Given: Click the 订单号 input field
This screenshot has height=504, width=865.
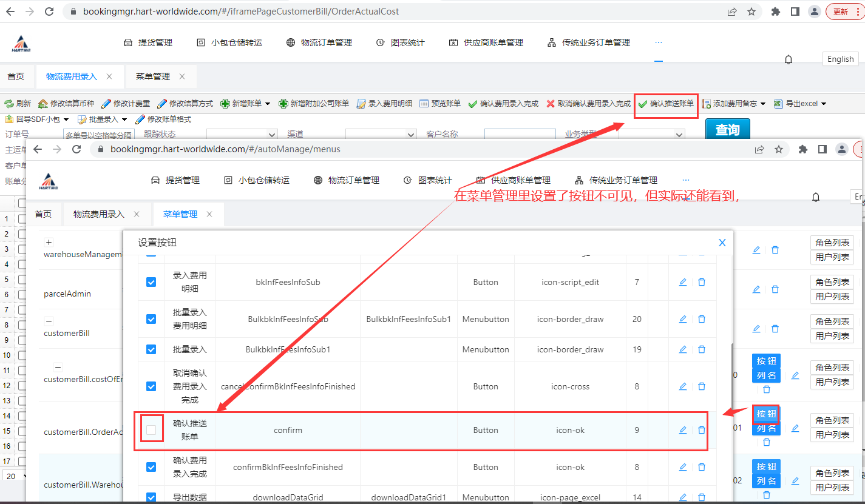Looking at the screenshot, I should (x=98, y=135).
